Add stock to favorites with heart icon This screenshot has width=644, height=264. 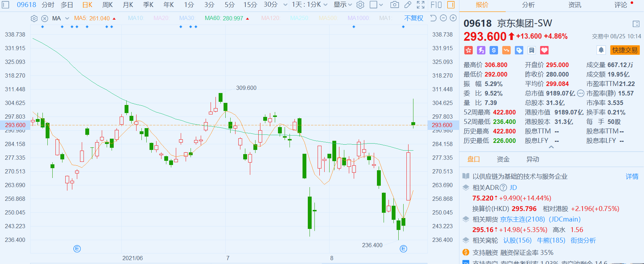pyautogui.click(x=544, y=50)
